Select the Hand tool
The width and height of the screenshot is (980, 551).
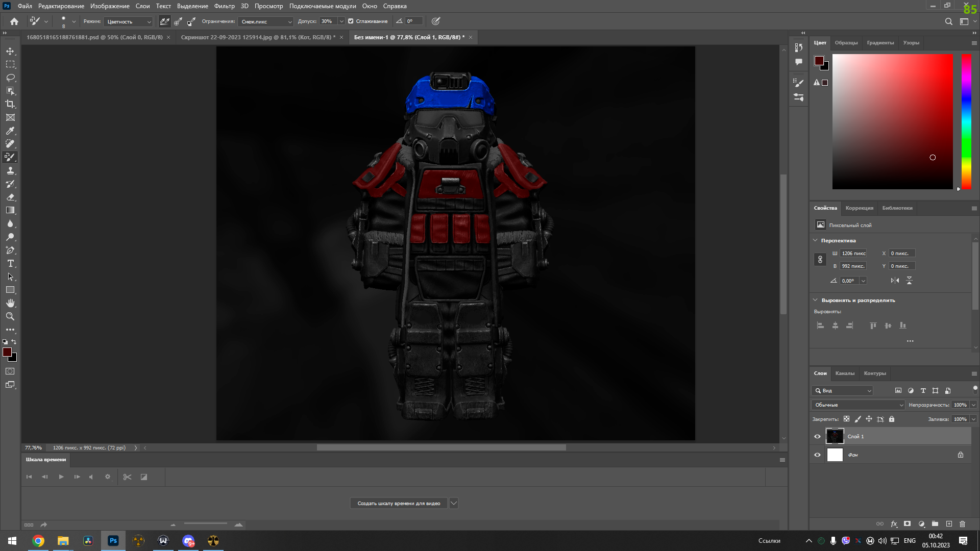pos(10,303)
